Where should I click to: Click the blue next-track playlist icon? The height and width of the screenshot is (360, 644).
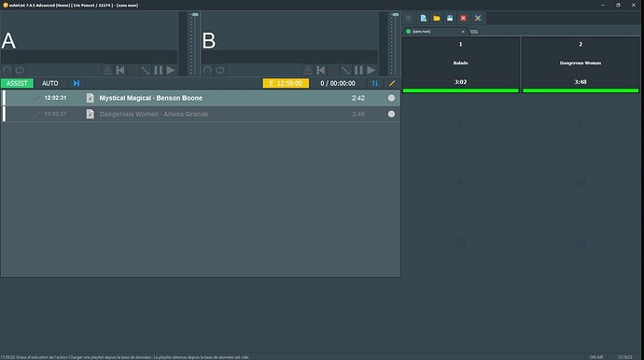[77, 83]
